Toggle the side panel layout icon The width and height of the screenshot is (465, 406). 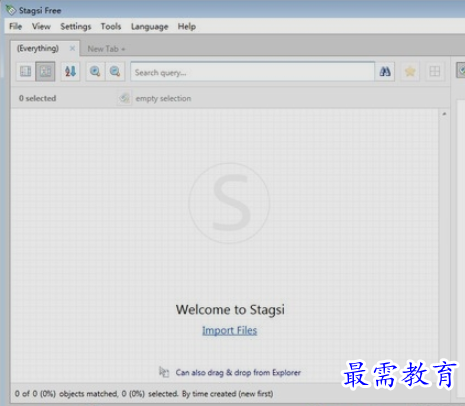[x=26, y=71]
